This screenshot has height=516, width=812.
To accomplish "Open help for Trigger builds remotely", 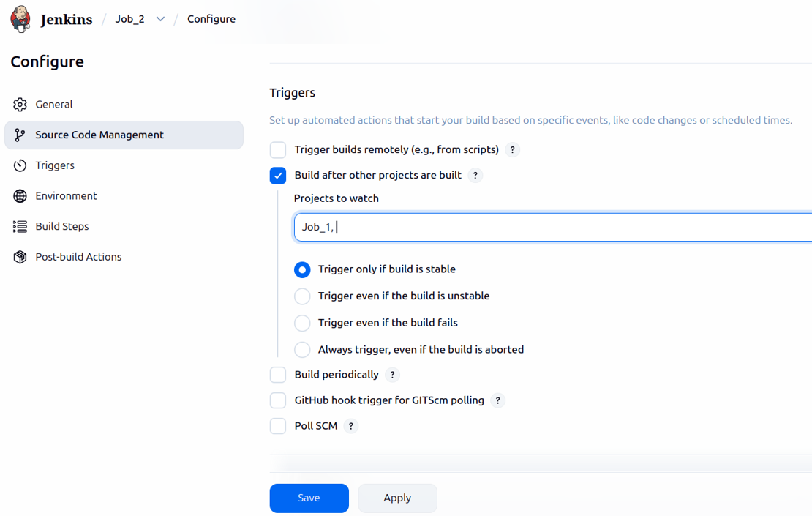I will click(x=513, y=150).
